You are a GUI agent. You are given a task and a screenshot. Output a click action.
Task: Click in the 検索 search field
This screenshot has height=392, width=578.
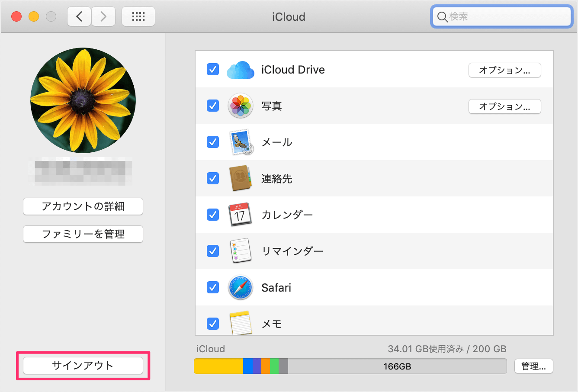[506, 17]
